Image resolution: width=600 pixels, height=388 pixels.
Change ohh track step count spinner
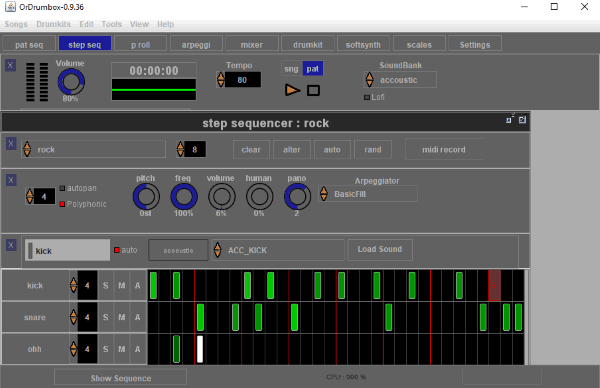[x=73, y=349]
